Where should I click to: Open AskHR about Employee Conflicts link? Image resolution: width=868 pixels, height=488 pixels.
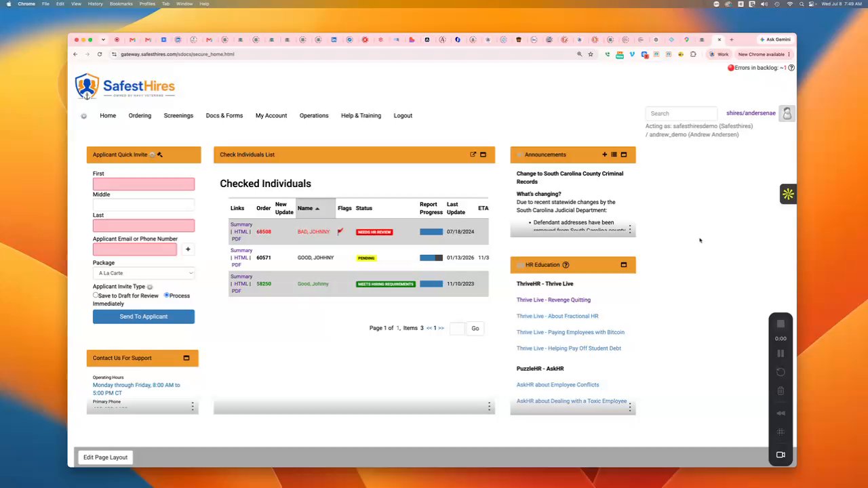point(558,385)
